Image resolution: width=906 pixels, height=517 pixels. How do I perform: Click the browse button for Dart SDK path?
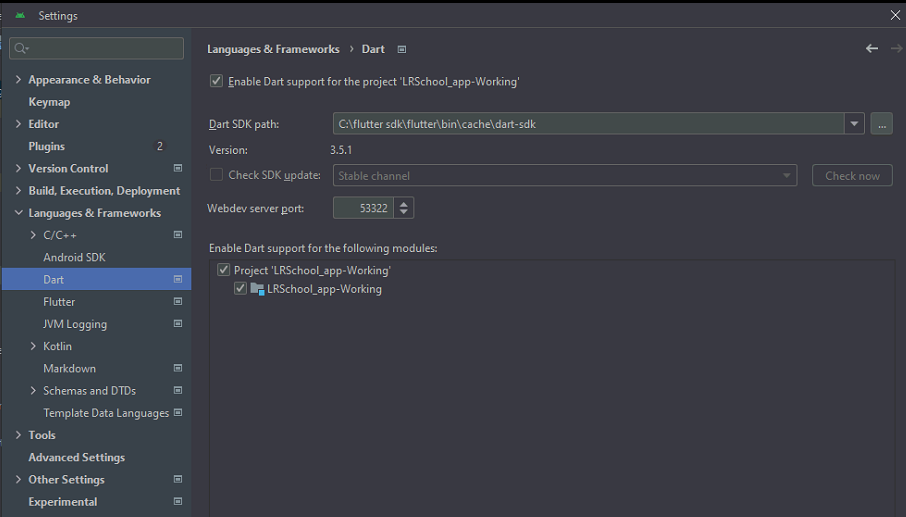point(881,124)
